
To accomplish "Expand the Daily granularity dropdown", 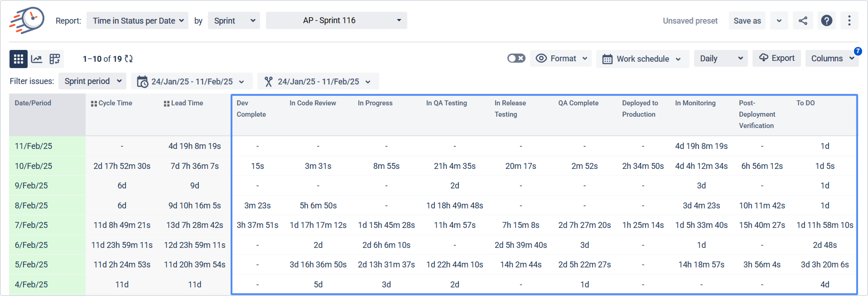I will [x=720, y=58].
